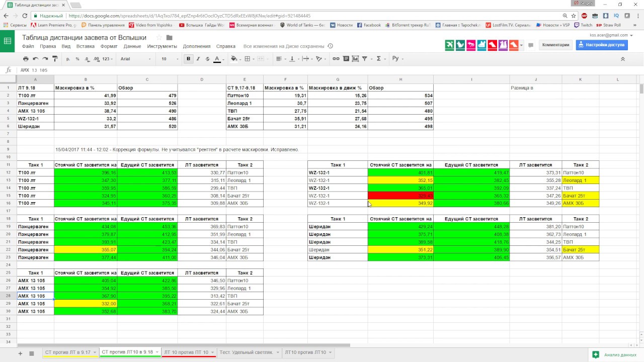The image size is (644, 362).
Task: Click Анализ данных explore button
Action: tap(614, 354)
